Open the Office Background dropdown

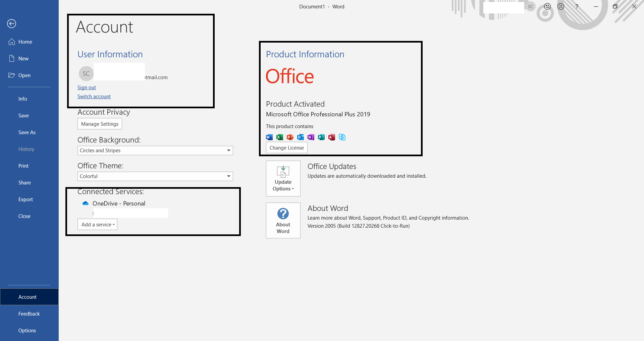tap(155, 151)
